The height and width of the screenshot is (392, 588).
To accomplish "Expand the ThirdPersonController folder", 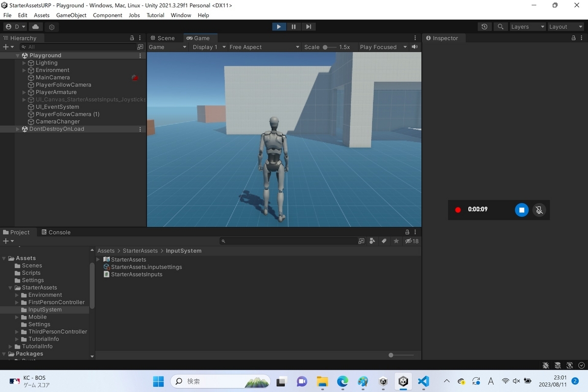I will (17, 332).
